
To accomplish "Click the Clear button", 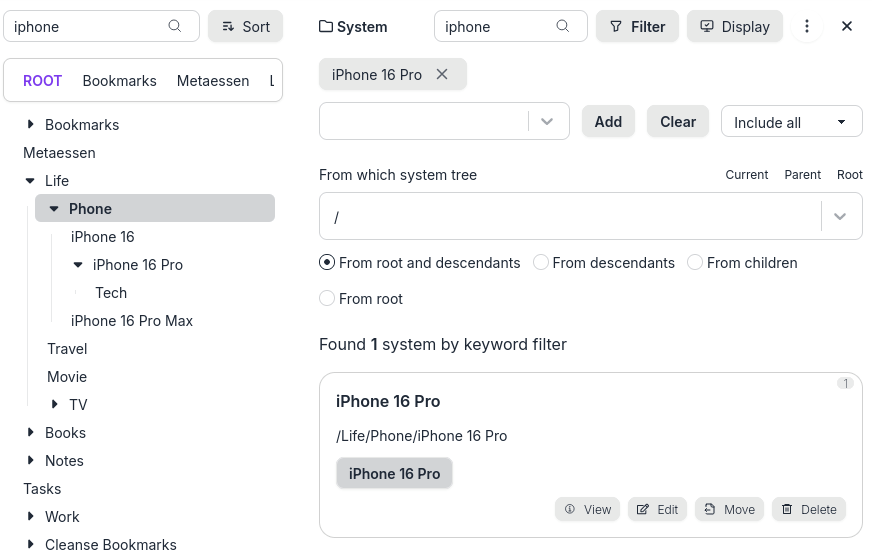I will coord(677,122).
